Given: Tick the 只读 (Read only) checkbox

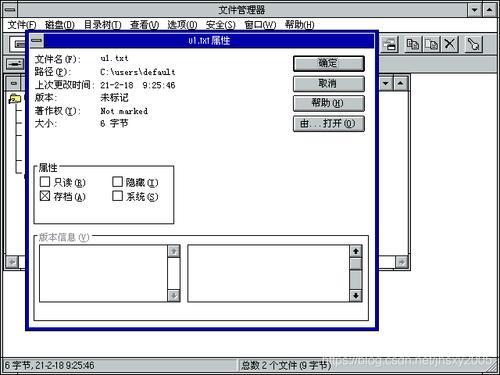Looking at the screenshot, I should tap(45, 182).
